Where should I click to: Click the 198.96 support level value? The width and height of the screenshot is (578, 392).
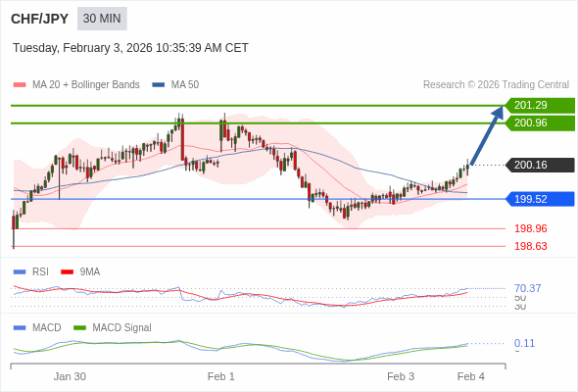point(531,228)
